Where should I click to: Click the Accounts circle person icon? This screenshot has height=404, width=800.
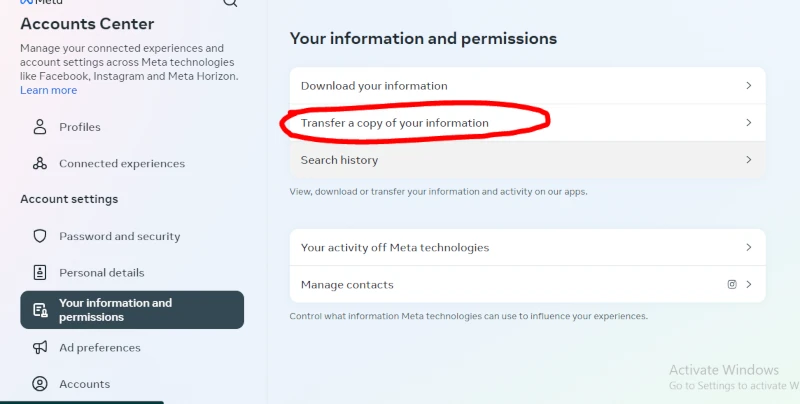[x=40, y=384]
